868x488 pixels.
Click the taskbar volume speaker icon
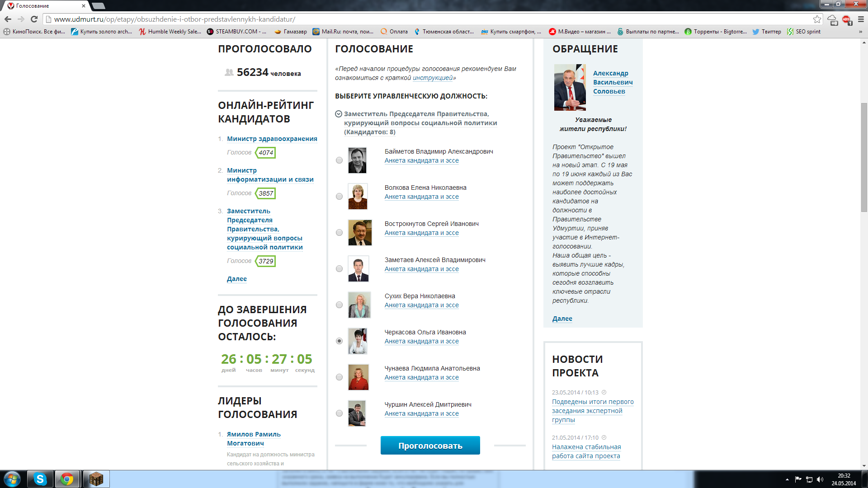tap(820, 479)
